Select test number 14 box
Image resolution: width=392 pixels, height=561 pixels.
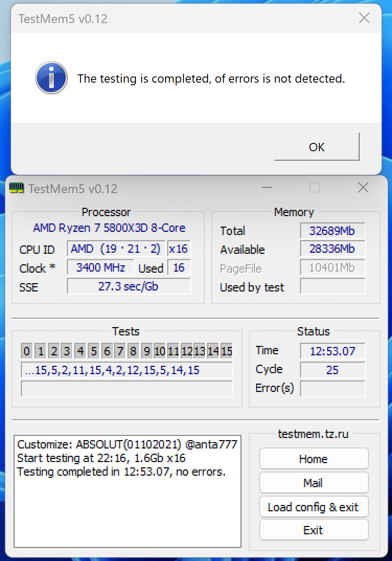click(213, 351)
